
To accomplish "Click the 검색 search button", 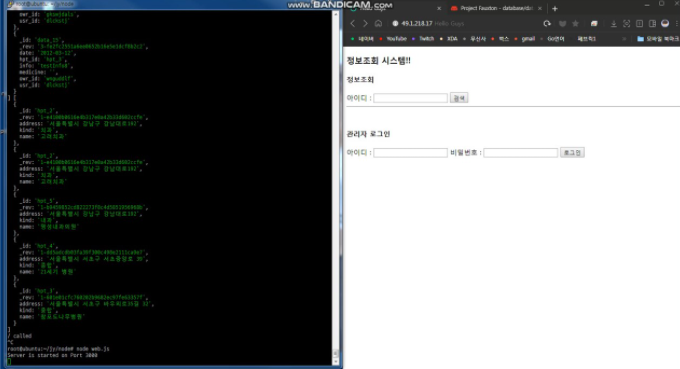I will tap(459, 98).
